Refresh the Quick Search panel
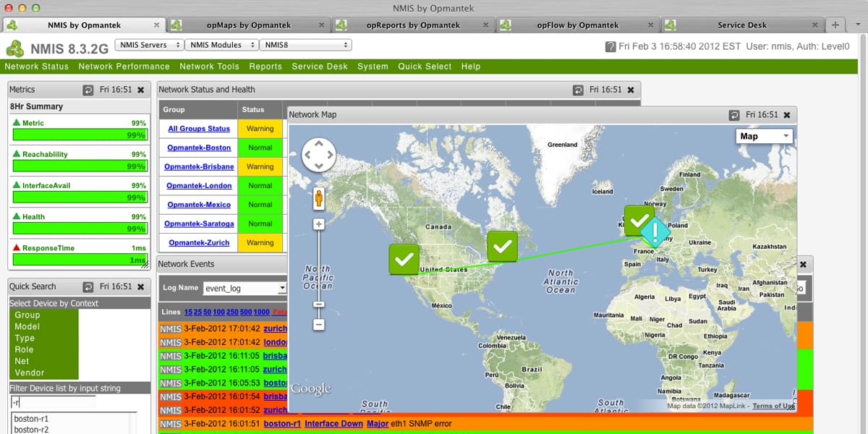This screenshot has height=434, width=868. (88, 287)
